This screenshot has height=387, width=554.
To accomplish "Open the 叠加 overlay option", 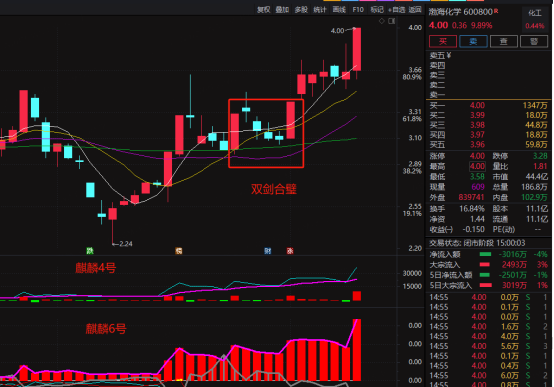I will point(282,10).
